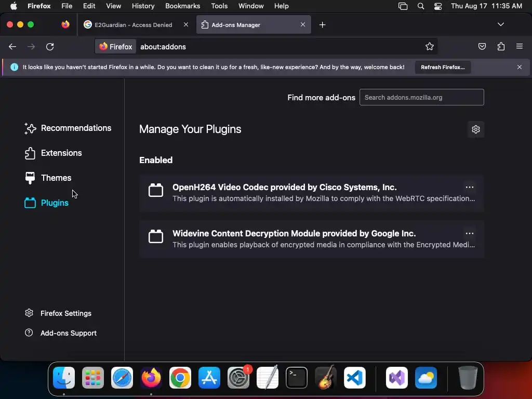This screenshot has height=399, width=532.
Task: Click the date and time in menu bar
Action: (486, 6)
